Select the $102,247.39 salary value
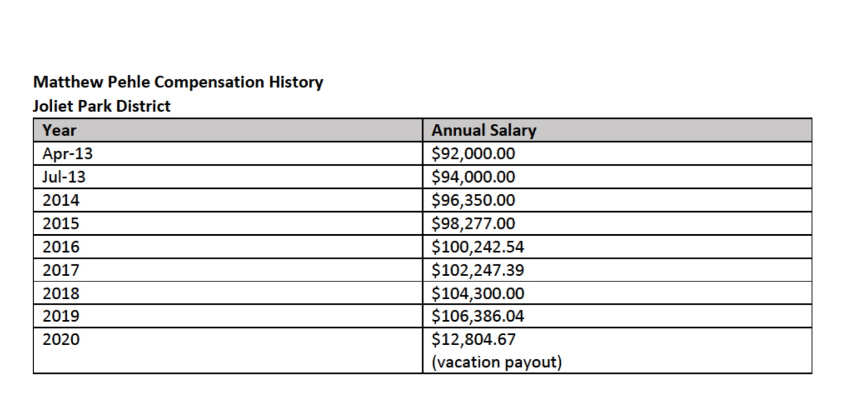This screenshot has height=401, width=868. [478, 270]
